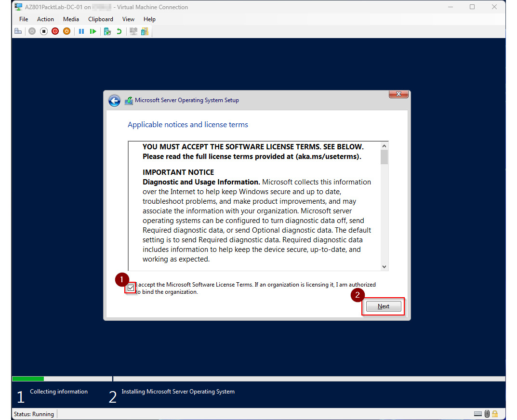Click the 'Collecting information' step label
The width and height of the screenshot is (517, 420).
click(59, 391)
